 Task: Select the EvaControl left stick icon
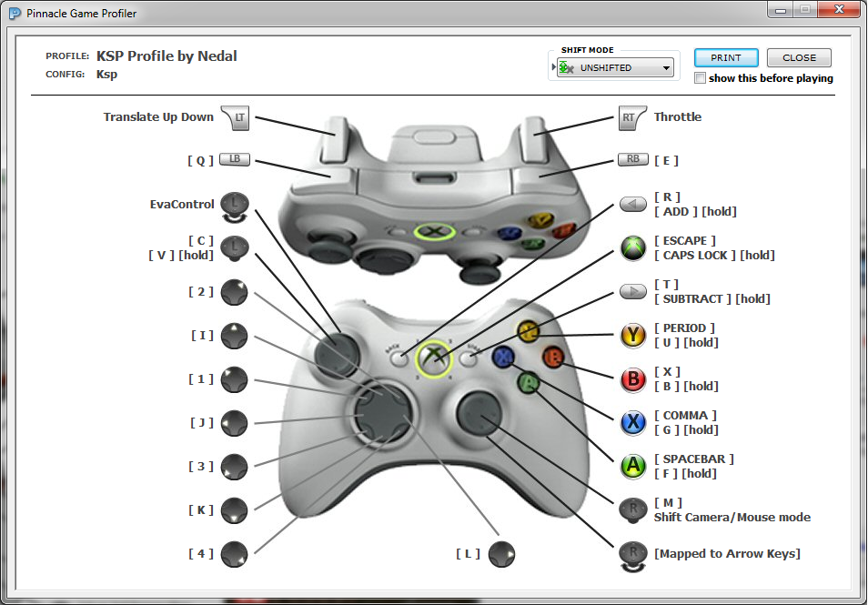235,207
